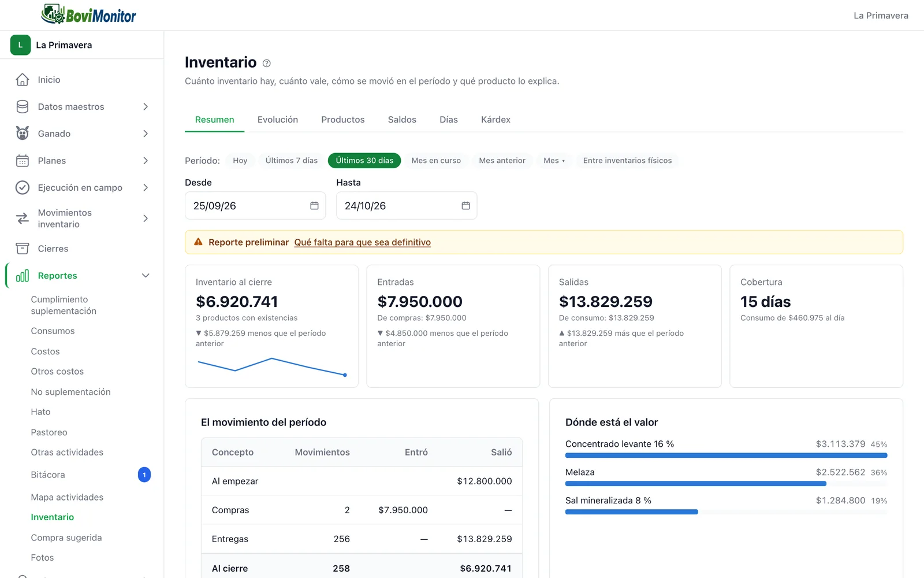The width and height of the screenshot is (924, 578).
Task: Collapse the Reportes section chevron
Action: [x=146, y=276]
